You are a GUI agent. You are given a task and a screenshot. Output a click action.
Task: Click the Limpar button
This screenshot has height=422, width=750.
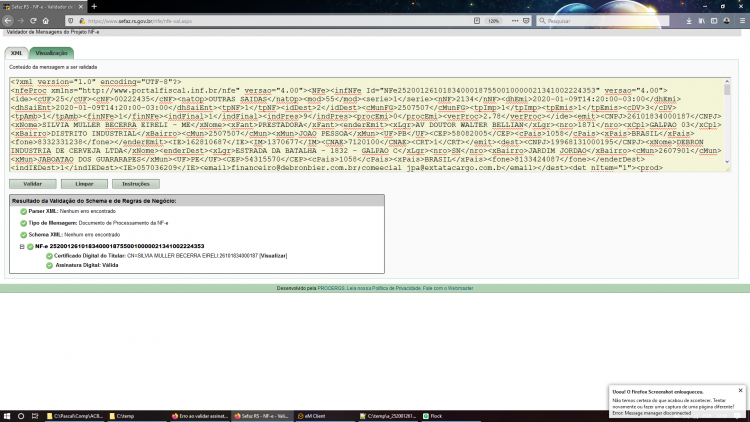tap(84, 184)
